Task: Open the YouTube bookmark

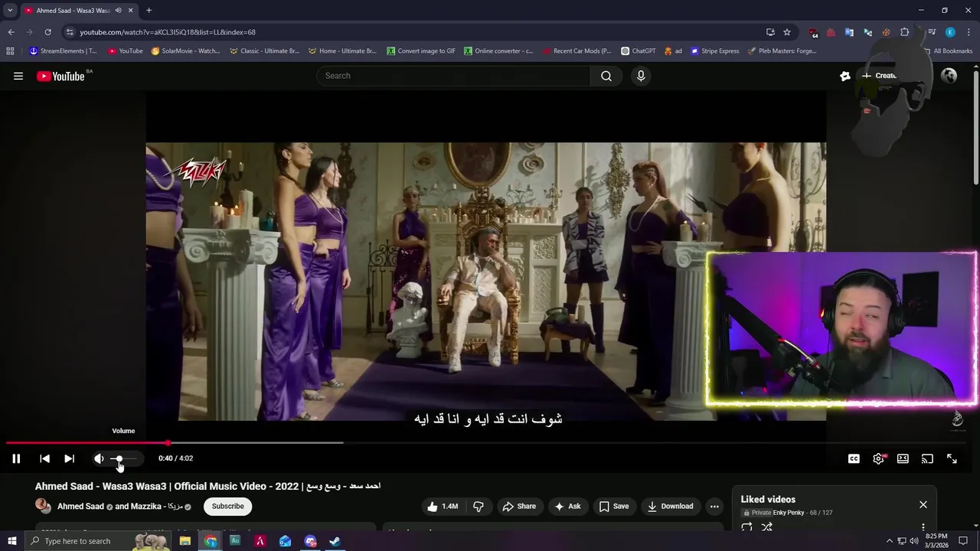Action: coord(126,51)
